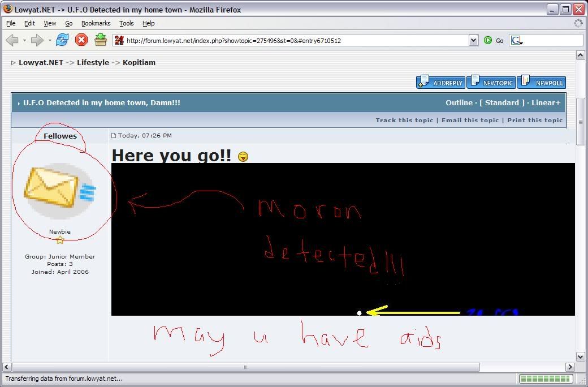
Task: Click the down arrow on the vertical scrollbar
Action: [580, 356]
